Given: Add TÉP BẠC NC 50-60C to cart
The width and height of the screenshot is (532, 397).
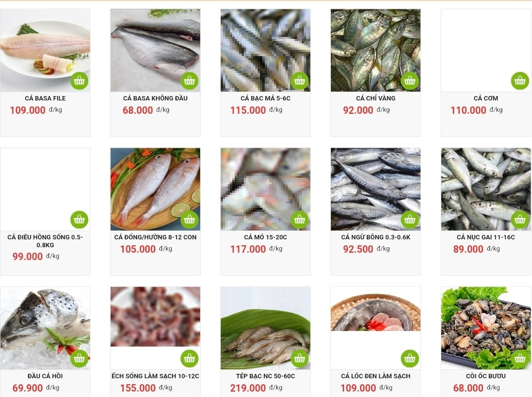Looking at the screenshot, I should click(x=300, y=359).
